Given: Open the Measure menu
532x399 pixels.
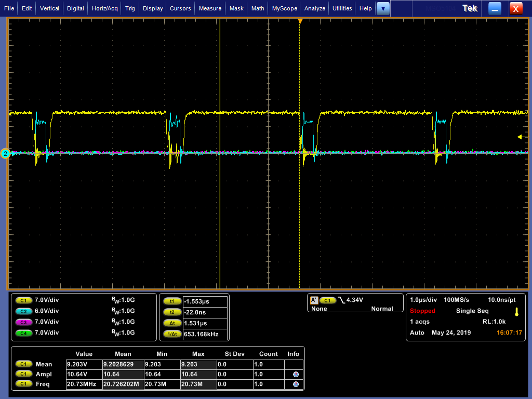Looking at the screenshot, I should point(210,8).
